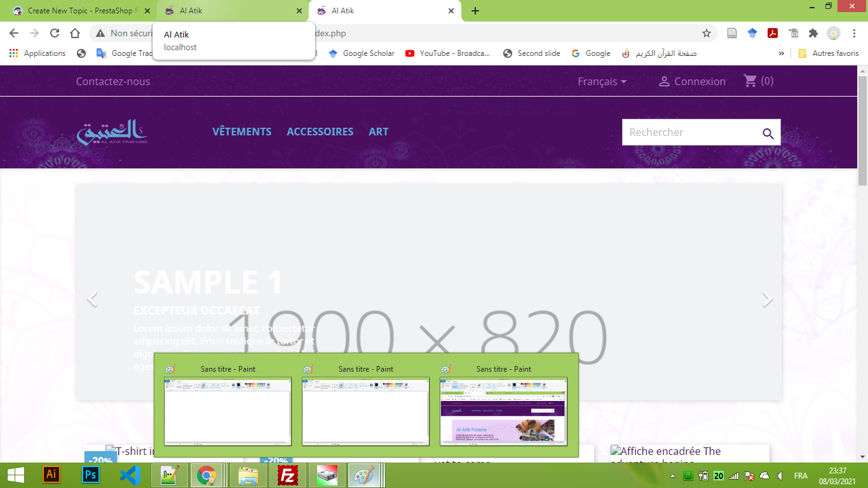Open the Second slide bookmark

tap(531, 53)
